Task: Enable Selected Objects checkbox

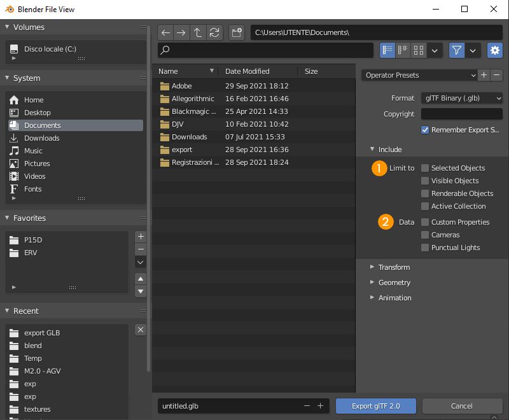Action: coord(425,168)
